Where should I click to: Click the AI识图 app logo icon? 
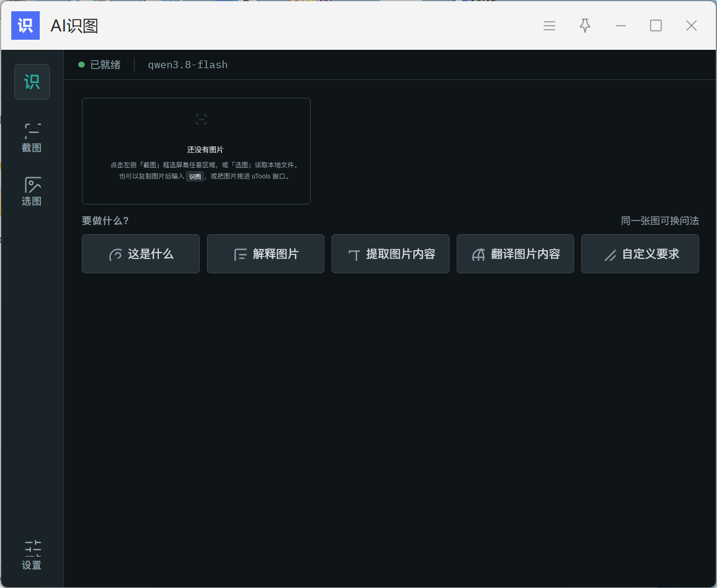point(26,25)
